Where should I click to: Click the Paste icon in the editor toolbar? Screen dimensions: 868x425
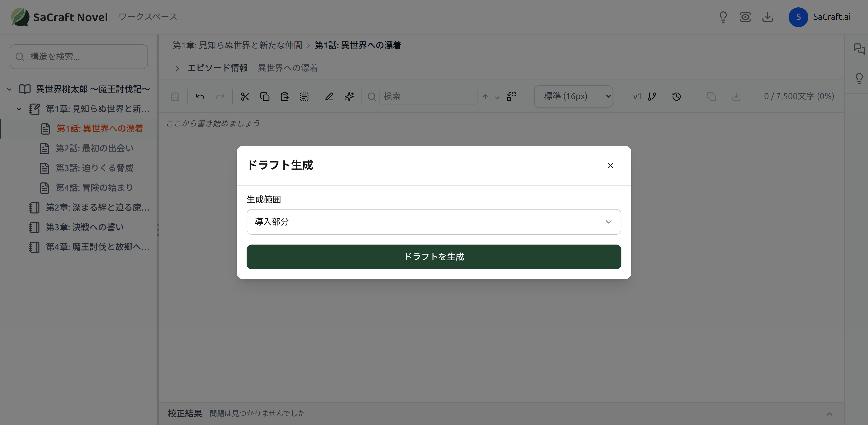coord(285,96)
